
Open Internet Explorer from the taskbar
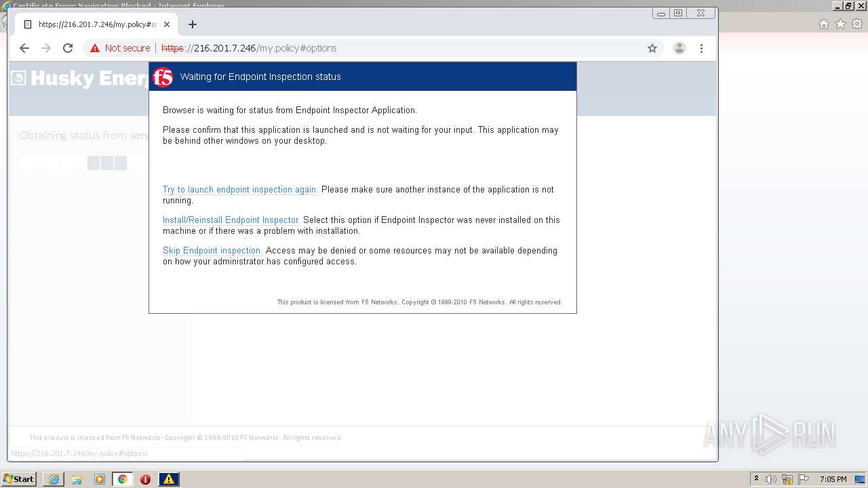point(54,479)
